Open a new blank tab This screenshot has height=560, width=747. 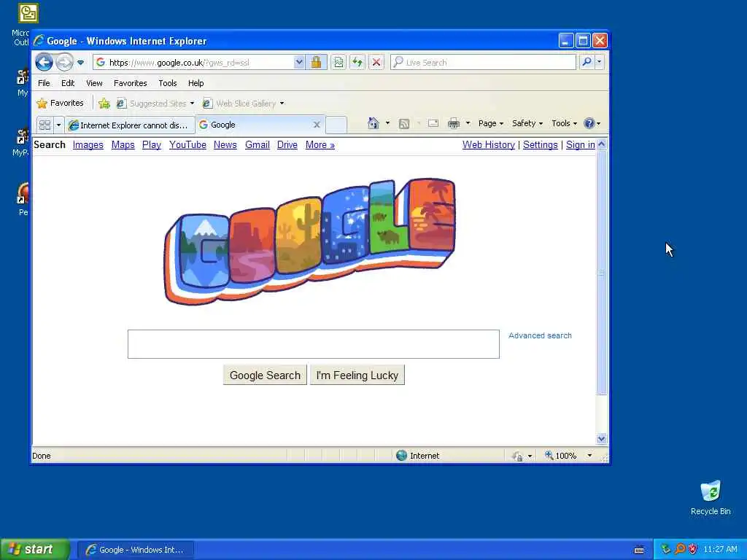point(336,125)
